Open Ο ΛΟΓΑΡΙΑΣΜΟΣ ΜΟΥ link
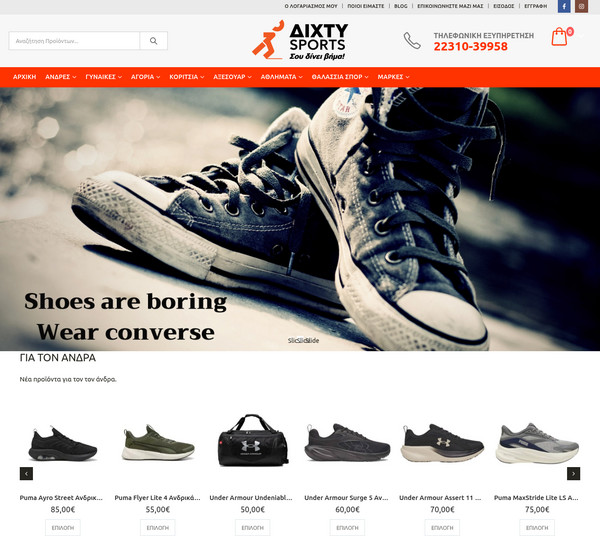This screenshot has width=600, height=536. 311,6
